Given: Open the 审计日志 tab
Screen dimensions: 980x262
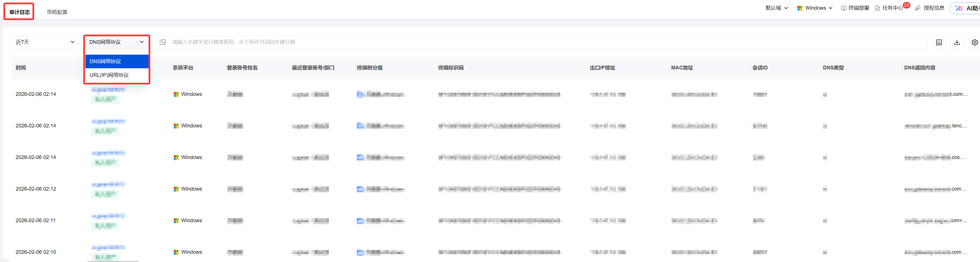Looking at the screenshot, I should (x=19, y=12).
